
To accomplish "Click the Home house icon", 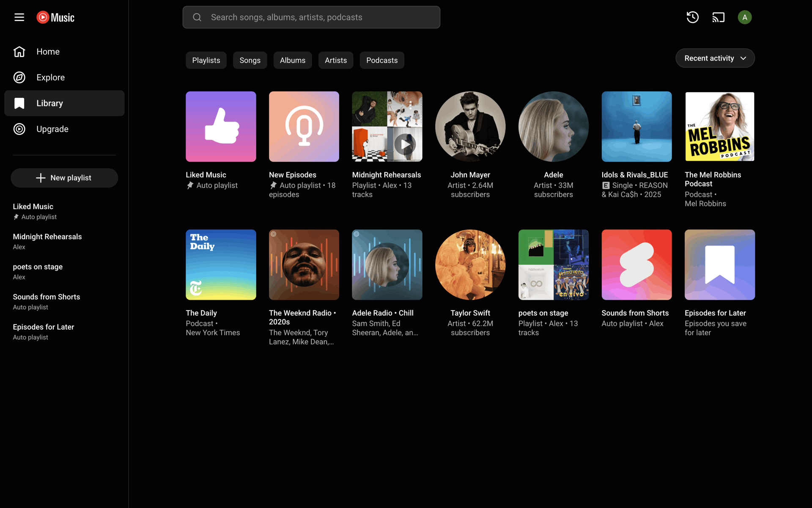I will 19,52.
